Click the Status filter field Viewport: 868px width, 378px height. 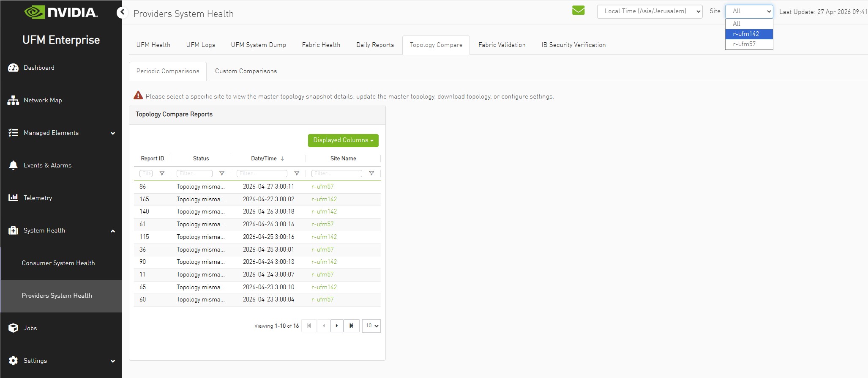tap(194, 173)
